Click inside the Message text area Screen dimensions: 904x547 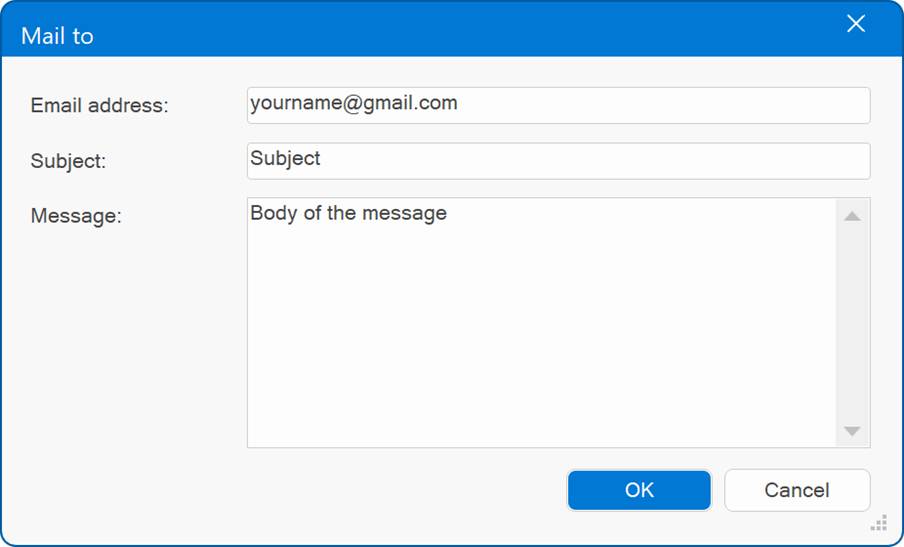(542, 323)
